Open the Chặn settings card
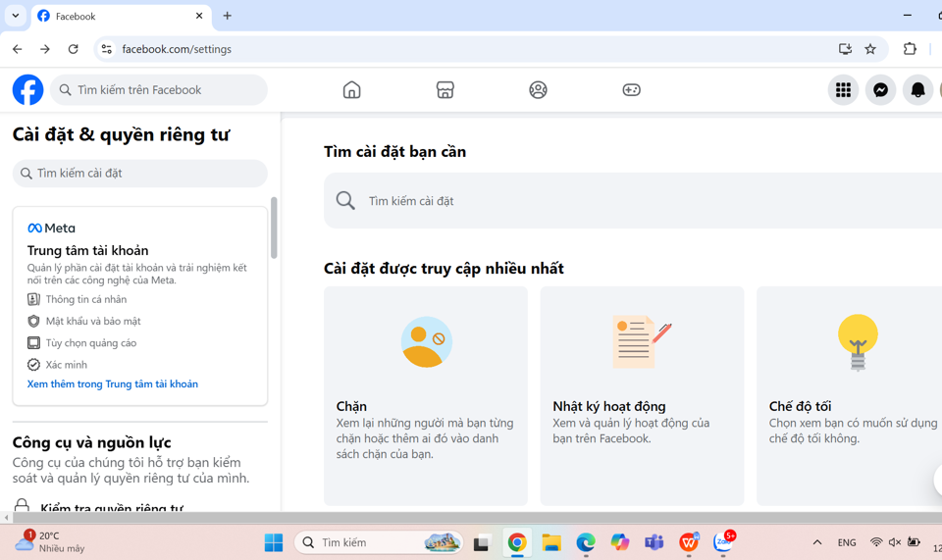 point(426,395)
